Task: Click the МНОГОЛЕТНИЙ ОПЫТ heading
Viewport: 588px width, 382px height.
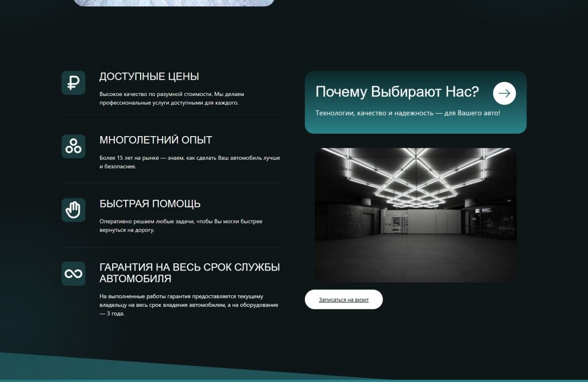Action: [x=156, y=140]
